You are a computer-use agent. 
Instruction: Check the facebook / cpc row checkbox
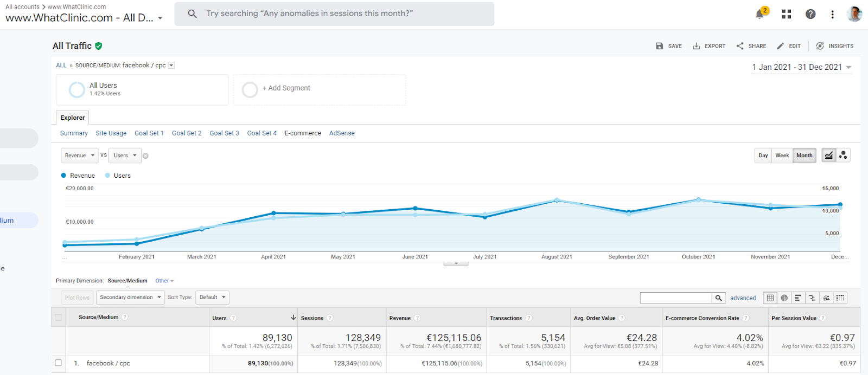tap(58, 363)
